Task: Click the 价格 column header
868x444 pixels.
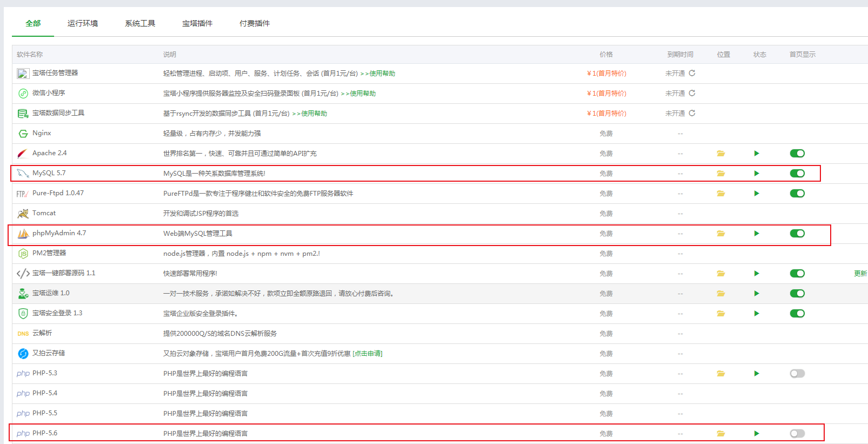Action: 606,55
